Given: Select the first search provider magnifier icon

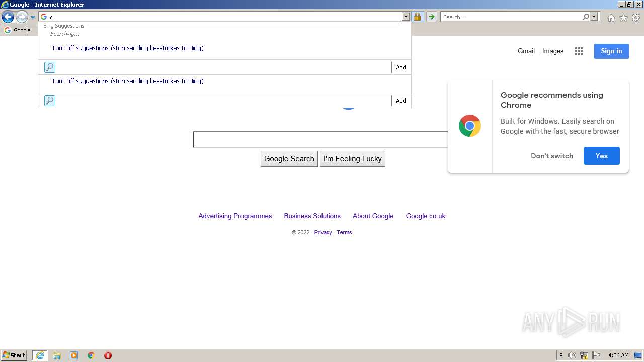Looking at the screenshot, I should click(x=49, y=67).
